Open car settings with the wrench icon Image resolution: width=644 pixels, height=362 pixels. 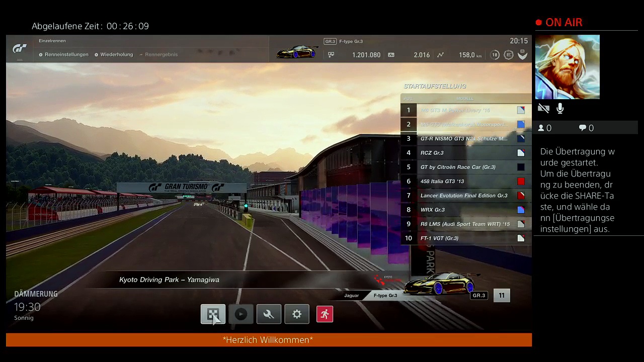pos(269,314)
